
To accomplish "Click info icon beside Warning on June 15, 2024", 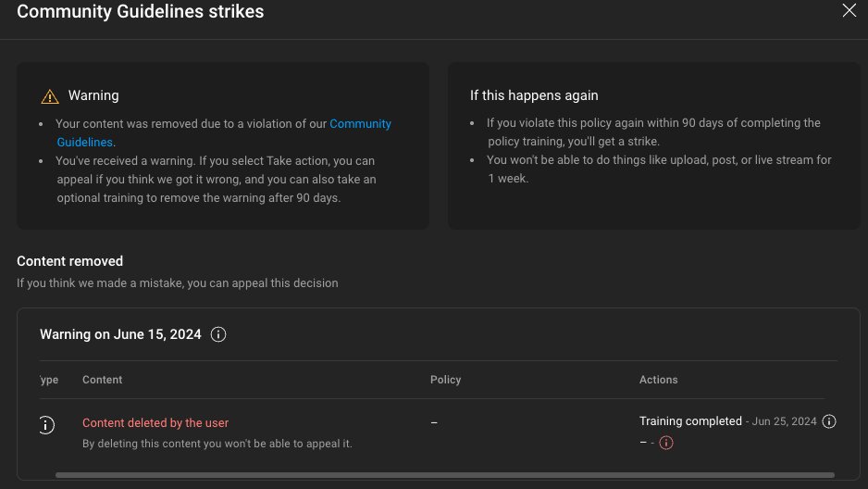I will tap(218, 334).
